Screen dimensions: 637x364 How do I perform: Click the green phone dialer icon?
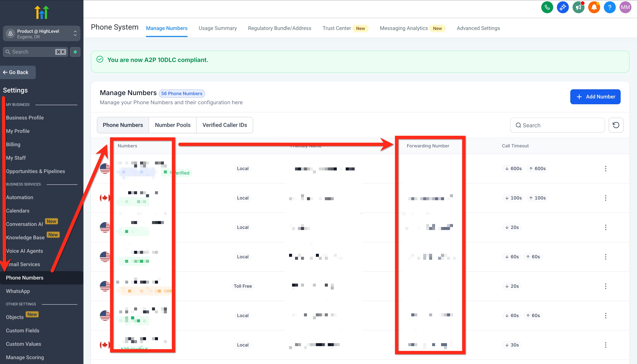point(547,7)
